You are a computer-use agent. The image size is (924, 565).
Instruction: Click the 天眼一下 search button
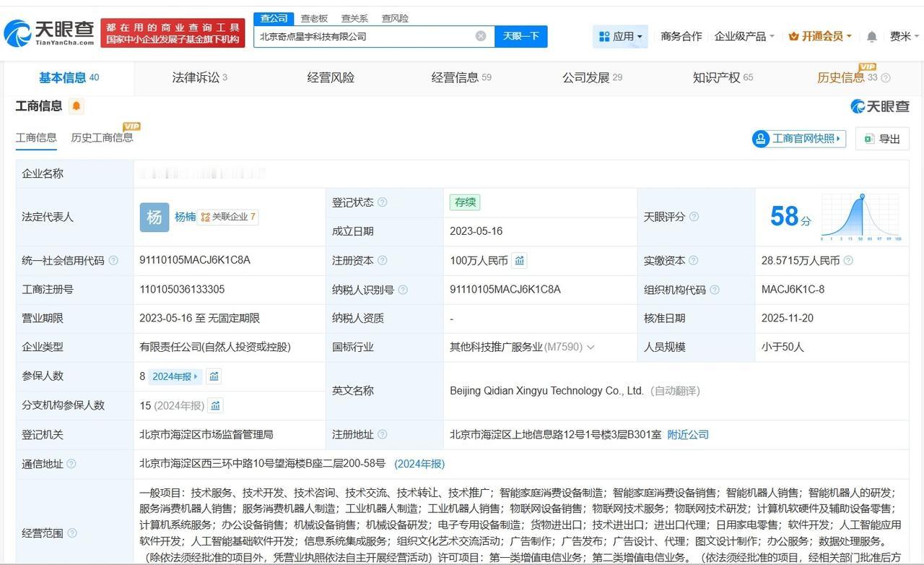(521, 36)
